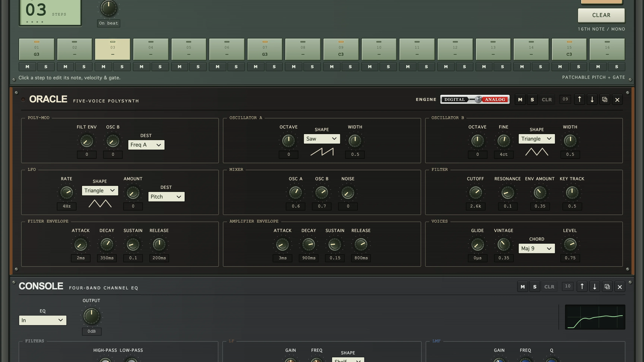
Task: Click CLR on the Oracle module
Action: 547,99
